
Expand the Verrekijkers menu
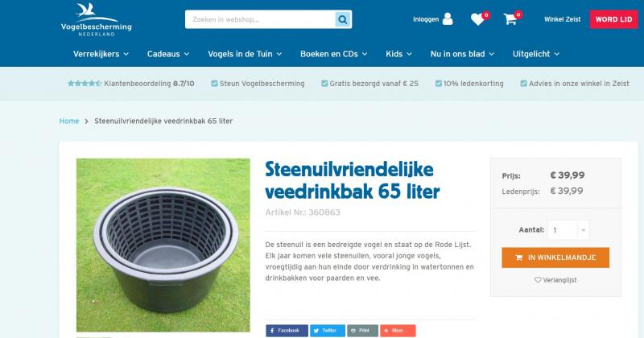[x=101, y=54]
